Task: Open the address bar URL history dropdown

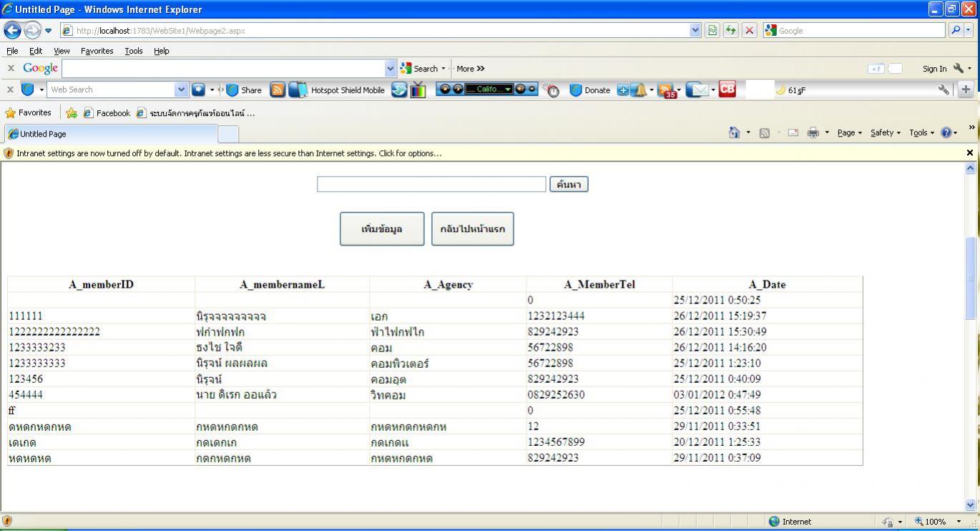Action: pyautogui.click(x=695, y=30)
